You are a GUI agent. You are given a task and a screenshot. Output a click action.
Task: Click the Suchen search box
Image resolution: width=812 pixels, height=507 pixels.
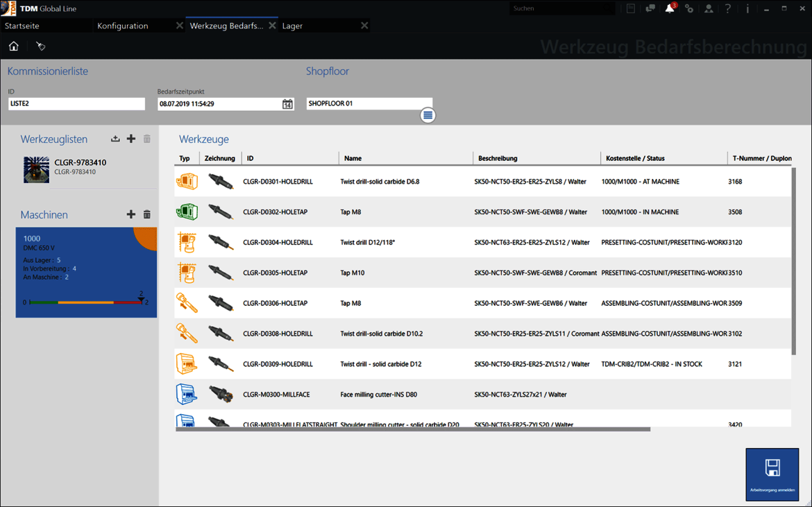pyautogui.click(x=561, y=8)
